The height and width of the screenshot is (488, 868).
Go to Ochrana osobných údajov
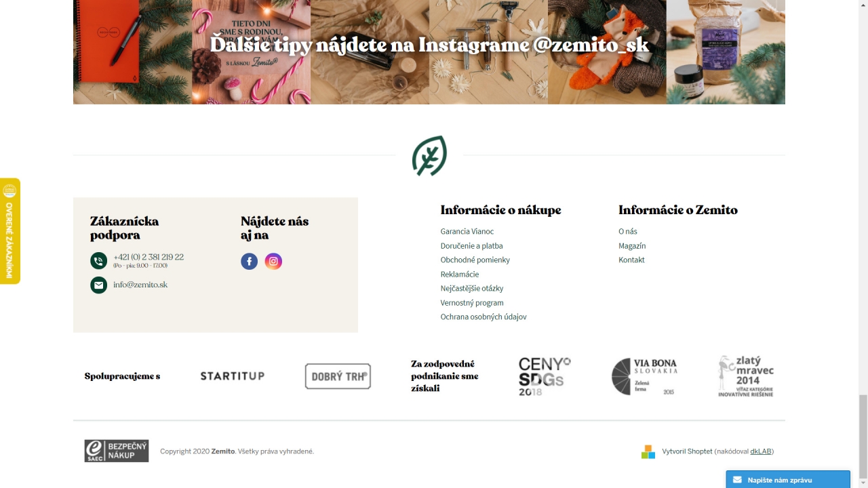(x=484, y=317)
